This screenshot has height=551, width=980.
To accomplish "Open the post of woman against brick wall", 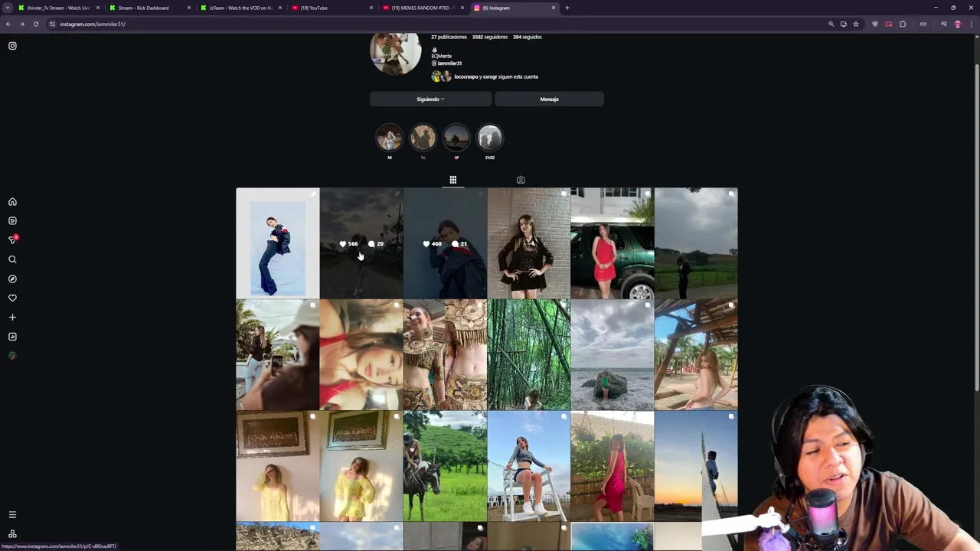I will click(x=528, y=243).
